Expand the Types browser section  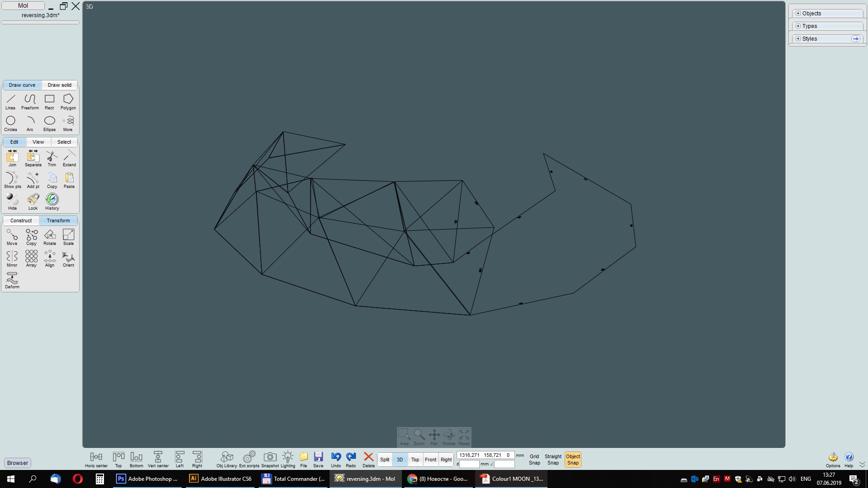(x=798, y=26)
